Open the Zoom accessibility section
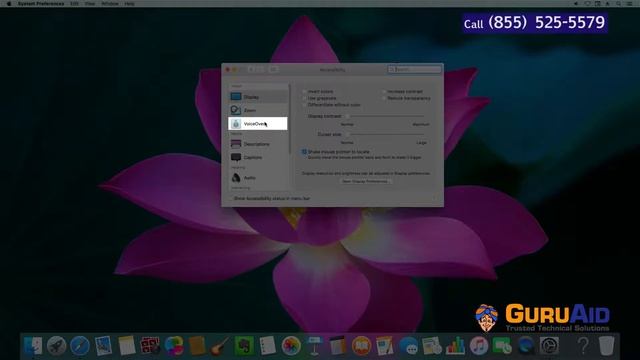 pos(258,110)
